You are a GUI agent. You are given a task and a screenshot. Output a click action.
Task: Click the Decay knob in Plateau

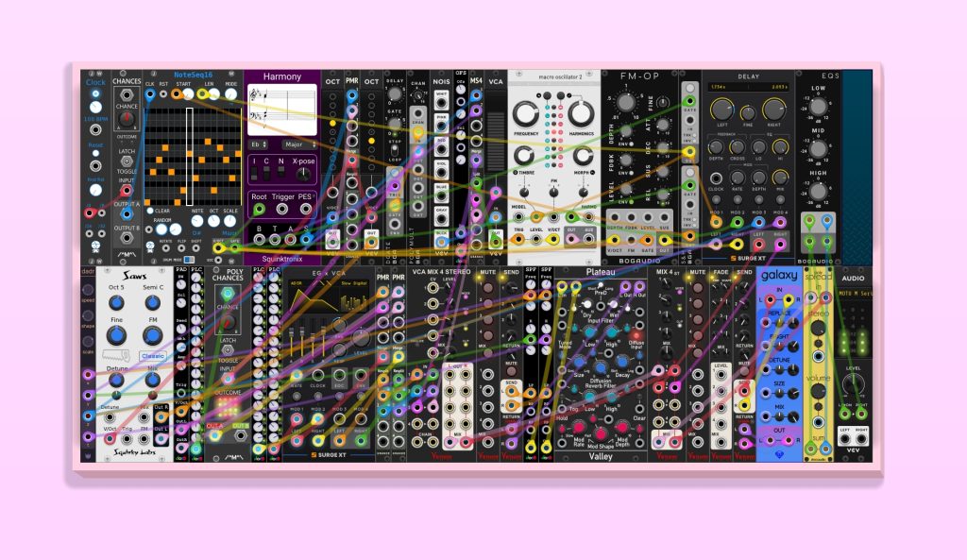[622, 362]
